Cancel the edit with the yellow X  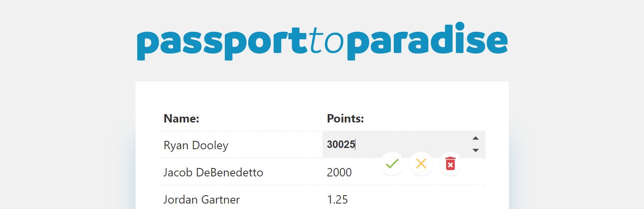click(421, 163)
